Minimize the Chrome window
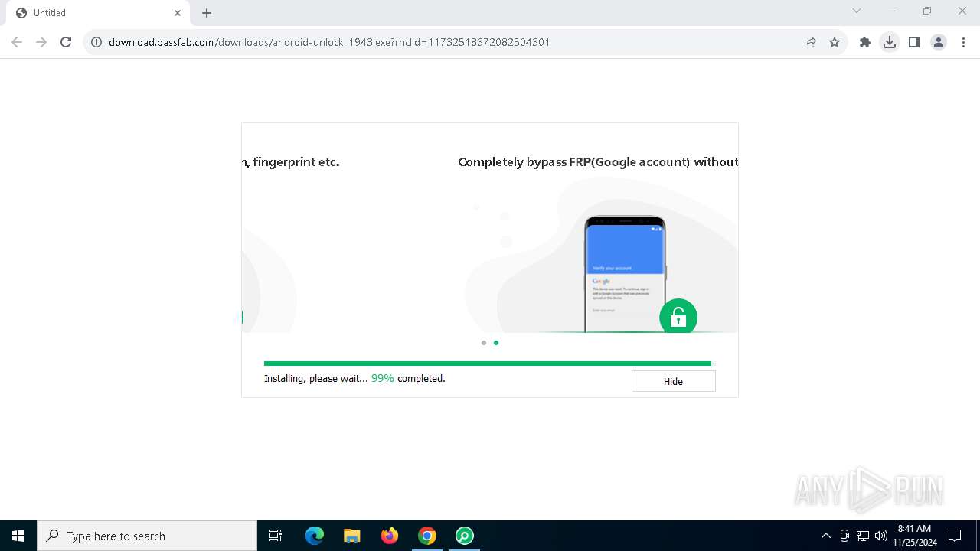Screen dimensions: 980x551 pos(892,11)
